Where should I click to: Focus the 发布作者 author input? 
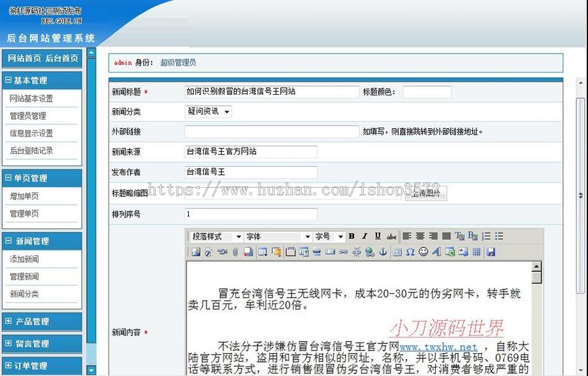[x=251, y=172]
